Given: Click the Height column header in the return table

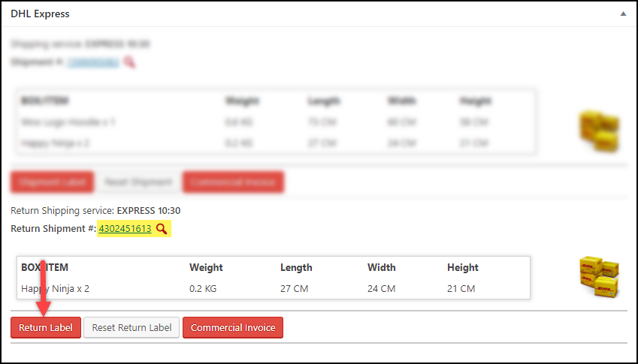Looking at the screenshot, I should [463, 267].
